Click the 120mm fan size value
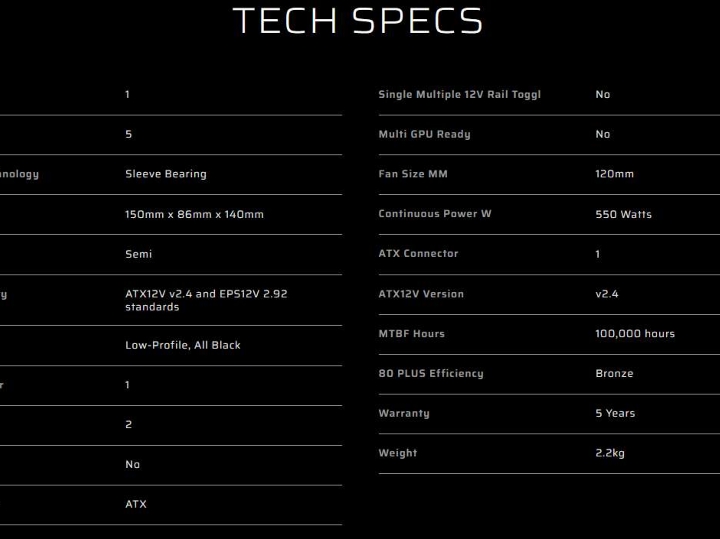This screenshot has height=539, width=720. 614,174
